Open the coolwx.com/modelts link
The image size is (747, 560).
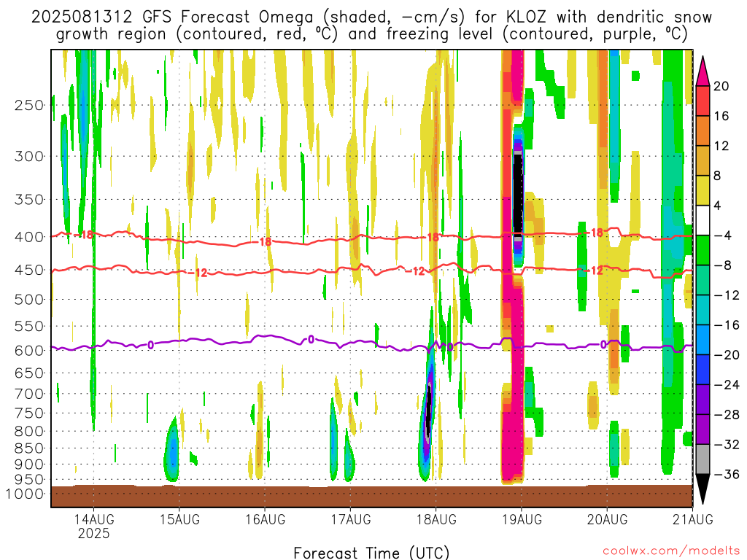671,551
